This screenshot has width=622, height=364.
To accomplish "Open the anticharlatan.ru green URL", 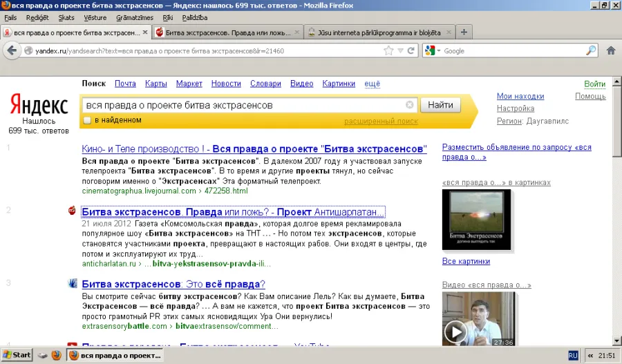I will pos(176,264).
